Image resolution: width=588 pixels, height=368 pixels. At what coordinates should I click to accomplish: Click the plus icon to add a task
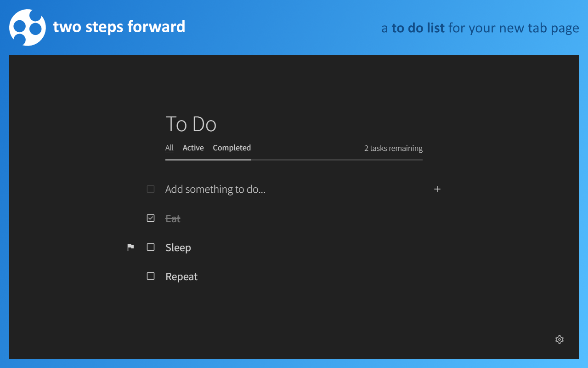437,189
